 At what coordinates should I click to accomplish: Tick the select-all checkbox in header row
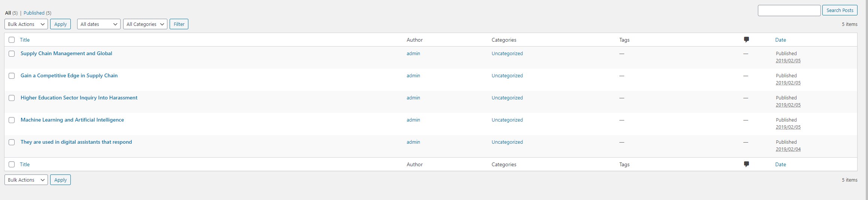(x=12, y=40)
